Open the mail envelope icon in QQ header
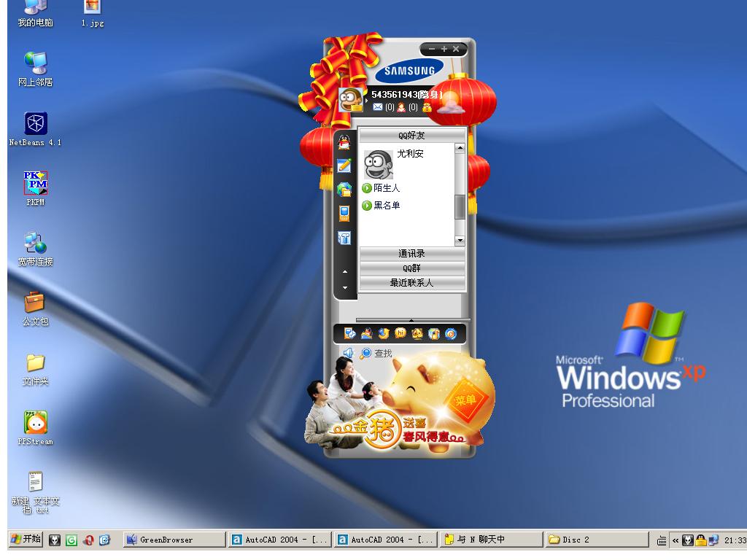747x560 pixels. [378, 107]
